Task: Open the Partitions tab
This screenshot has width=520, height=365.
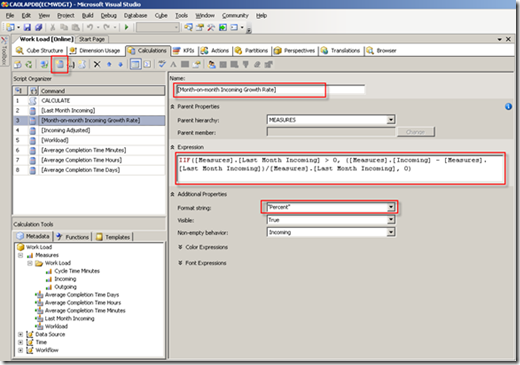Action: [x=252, y=51]
